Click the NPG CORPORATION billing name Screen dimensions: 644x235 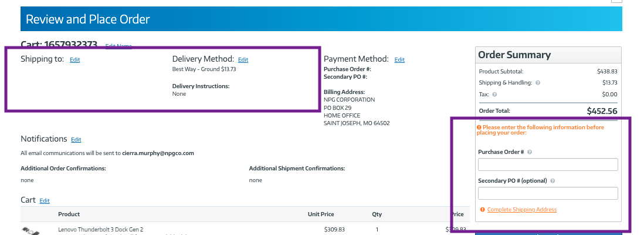pyautogui.click(x=349, y=100)
